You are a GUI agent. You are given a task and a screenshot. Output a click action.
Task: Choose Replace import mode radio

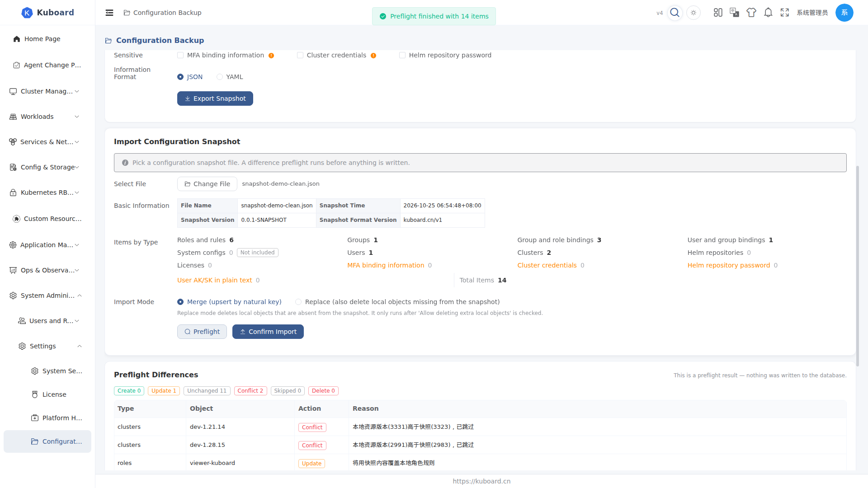pyautogui.click(x=298, y=302)
